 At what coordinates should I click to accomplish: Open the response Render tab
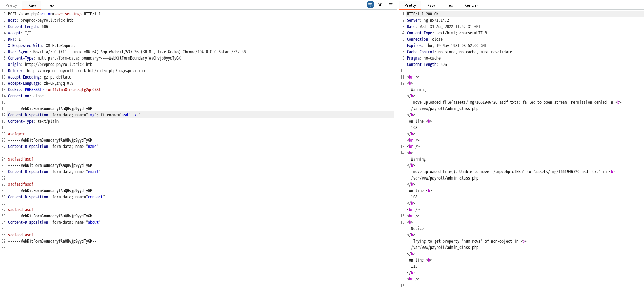point(471,5)
